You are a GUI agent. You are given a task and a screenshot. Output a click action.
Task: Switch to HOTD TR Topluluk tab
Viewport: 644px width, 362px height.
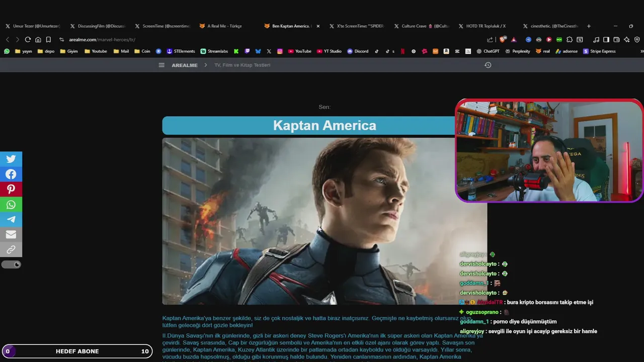pos(486,26)
